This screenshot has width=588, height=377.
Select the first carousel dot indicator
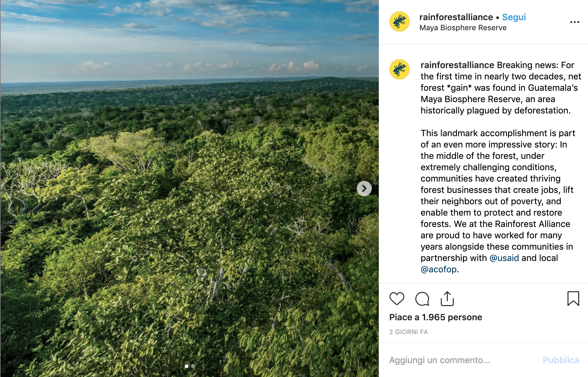(187, 366)
